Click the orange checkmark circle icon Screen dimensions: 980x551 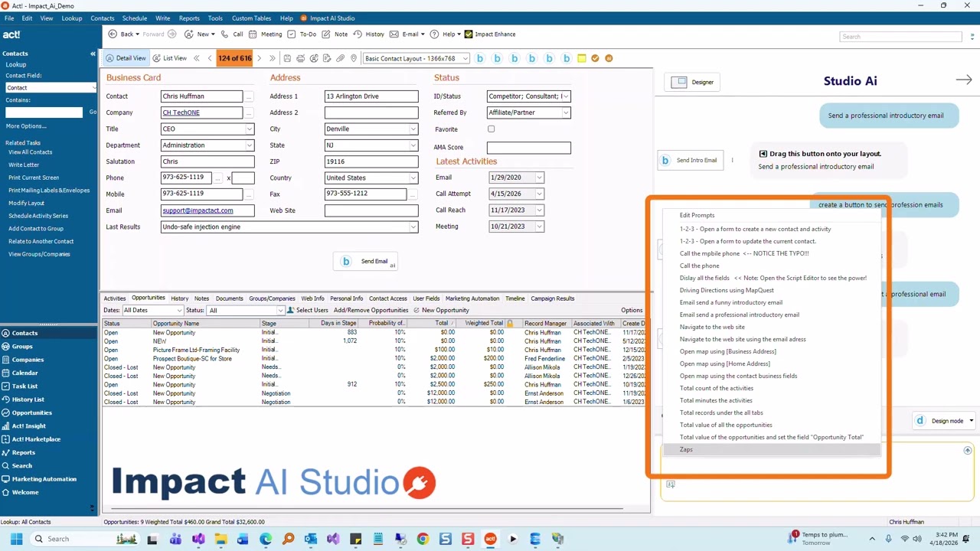[595, 58]
